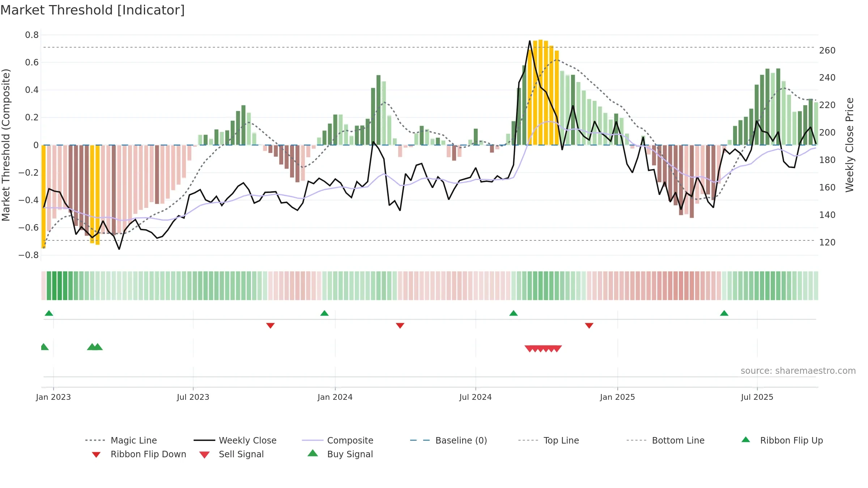The width and height of the screenshot is (868, 488).
Task: Toggle the Weekly Close legend entry
Action: point(235,440)
